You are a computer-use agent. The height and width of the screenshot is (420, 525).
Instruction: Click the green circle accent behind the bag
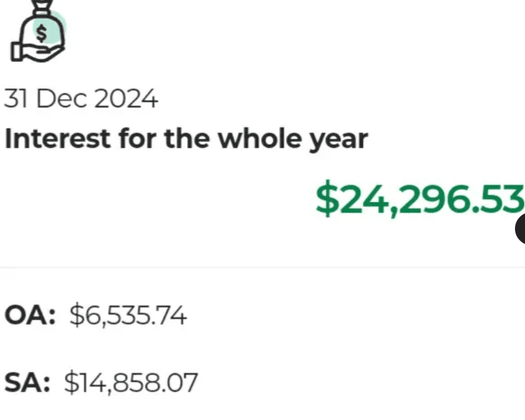[x=50, y=27]
